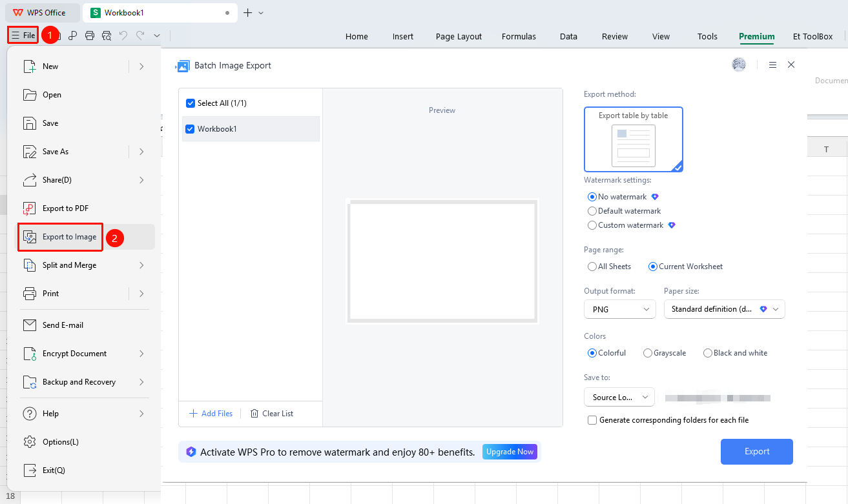Click the Options(L) gear icon

(30, 442)
